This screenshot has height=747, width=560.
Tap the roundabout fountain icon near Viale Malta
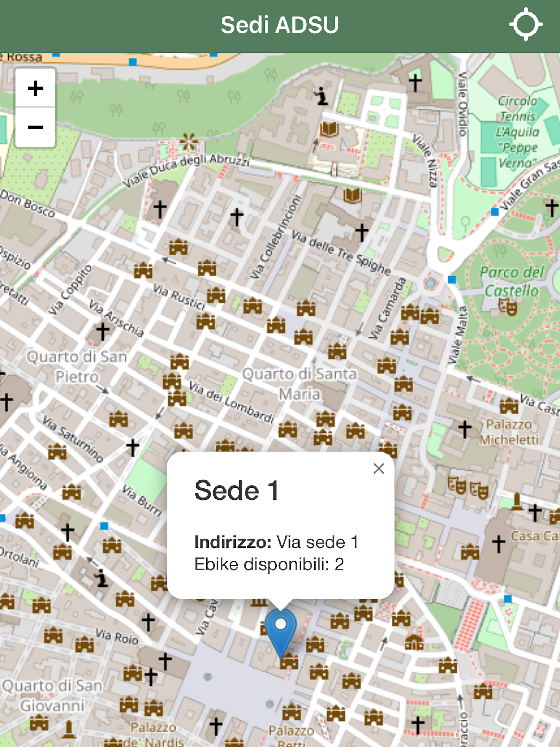pos(430,283)
